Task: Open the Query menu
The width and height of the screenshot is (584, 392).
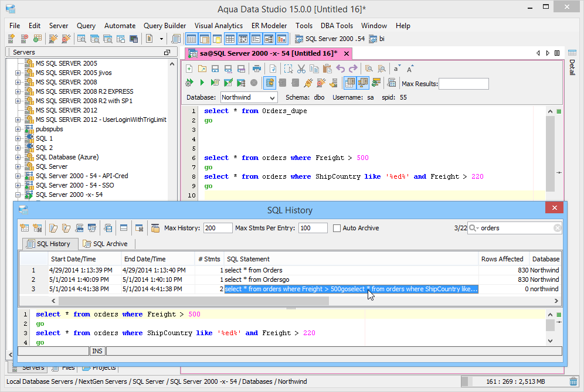Action: coord(86,26)
